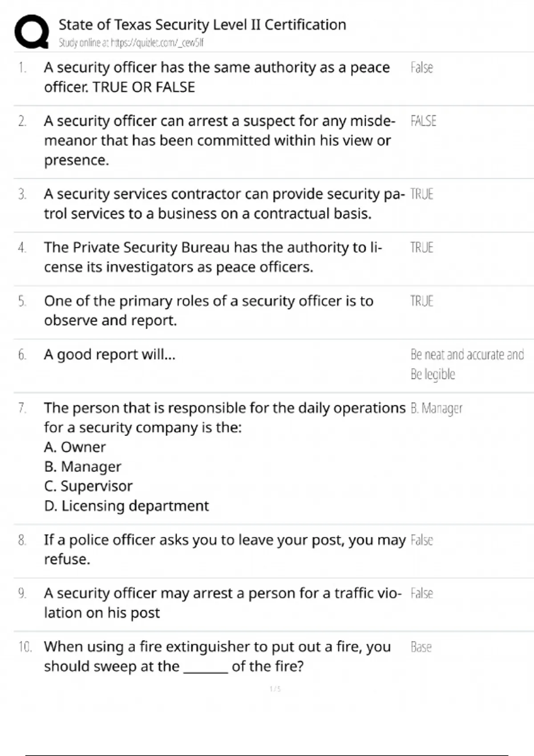The image size is (534, 756).
Task: Click the 'B. Manager' answer text
Action: tap(436, 408)
